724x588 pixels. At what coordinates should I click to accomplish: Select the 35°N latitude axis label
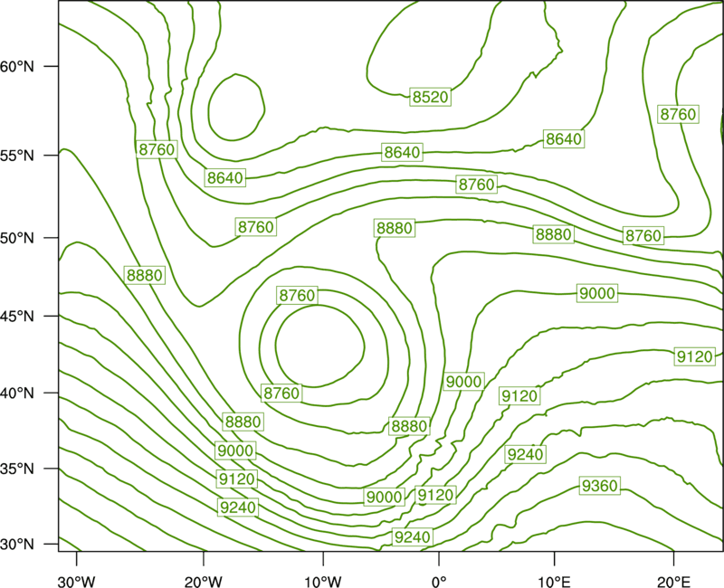(17, 469)
